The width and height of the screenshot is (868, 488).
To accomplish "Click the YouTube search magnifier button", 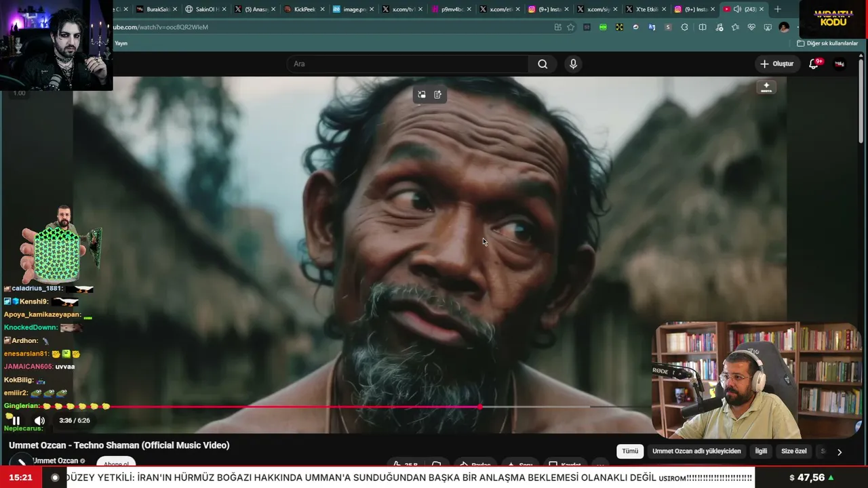I will [x=542, y=64].
